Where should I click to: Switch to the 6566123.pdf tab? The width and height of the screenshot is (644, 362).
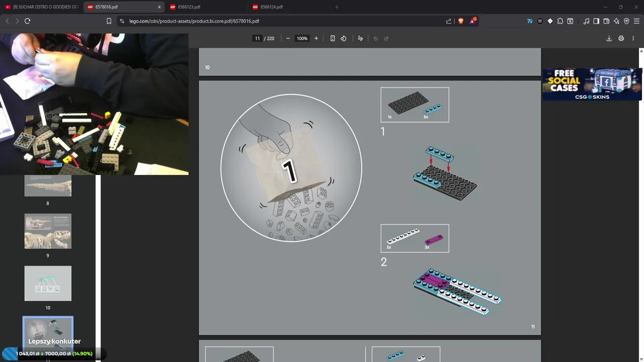pos(206,7)
